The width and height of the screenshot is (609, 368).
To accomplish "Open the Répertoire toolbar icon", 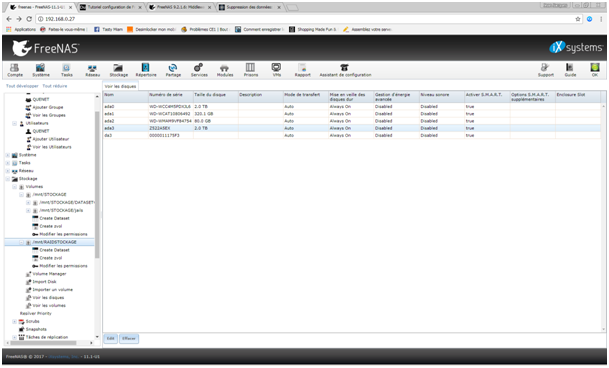I will [x=146, y=70].
